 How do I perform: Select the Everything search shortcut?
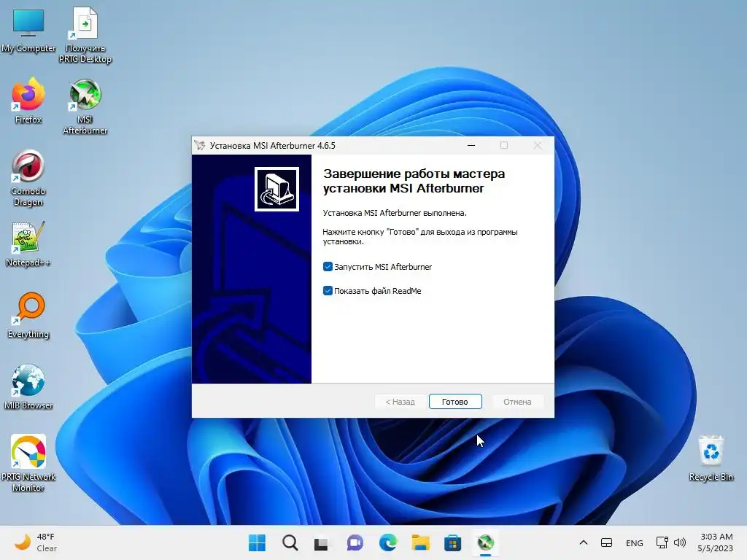coord(28,316)
